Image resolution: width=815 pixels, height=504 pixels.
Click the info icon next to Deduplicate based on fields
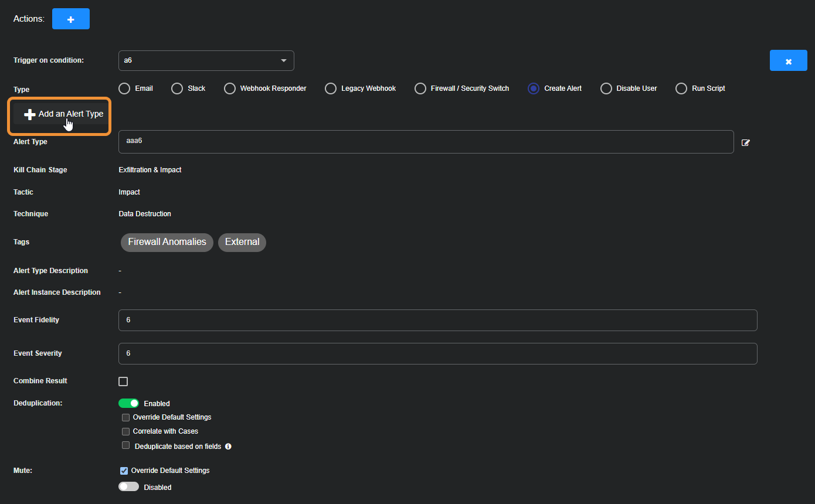point(228,447)
